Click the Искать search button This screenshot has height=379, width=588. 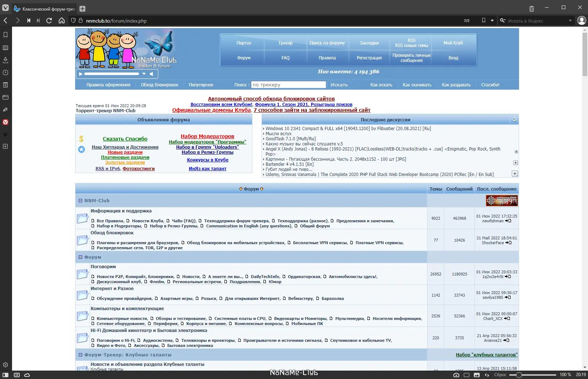339,85
